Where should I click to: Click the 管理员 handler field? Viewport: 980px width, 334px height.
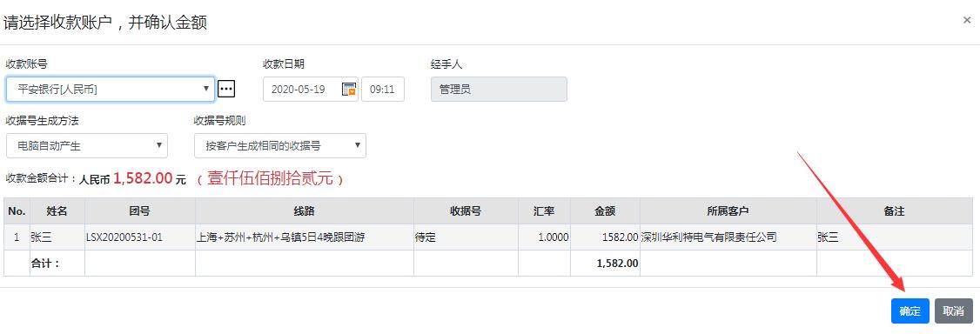499,90
